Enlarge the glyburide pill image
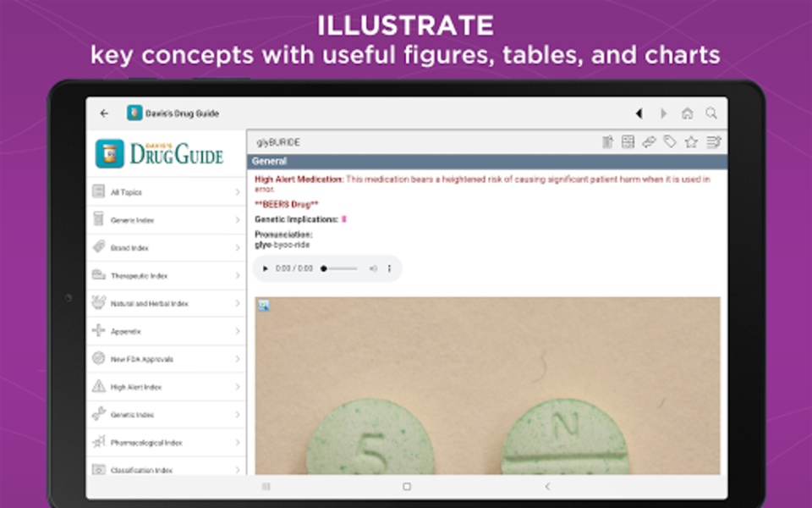The height and width of the screenshot is (508, 812). coord(264,306)
